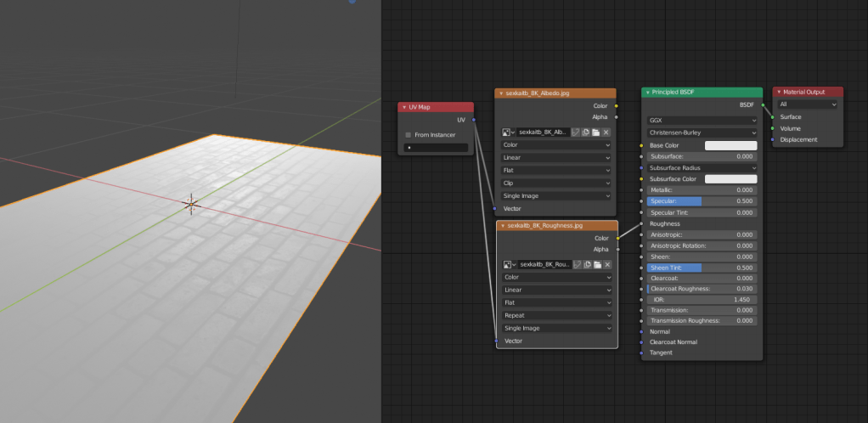This screenshot has width=868, height=423.
Task: Duplicate image datablock on Albedo node
Action: [586, 133]
